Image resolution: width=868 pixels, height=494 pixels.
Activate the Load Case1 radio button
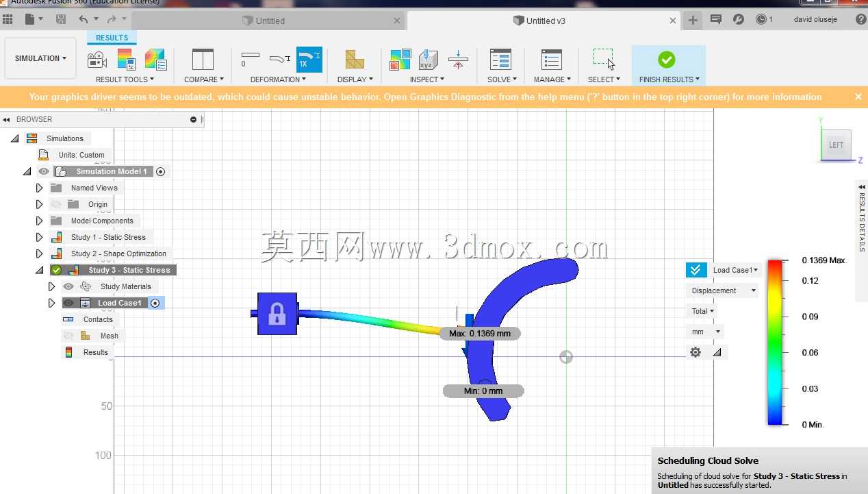click(x=155, y=303)
